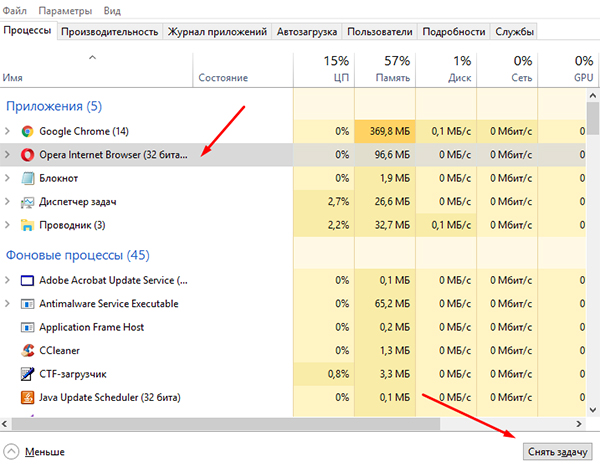
Task: Click the Приложения (5) group heading
Action: click(x=54, y=106)
